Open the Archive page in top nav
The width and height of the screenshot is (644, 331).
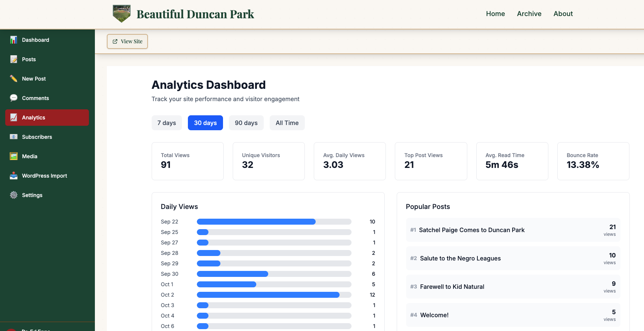pos(529,14)
